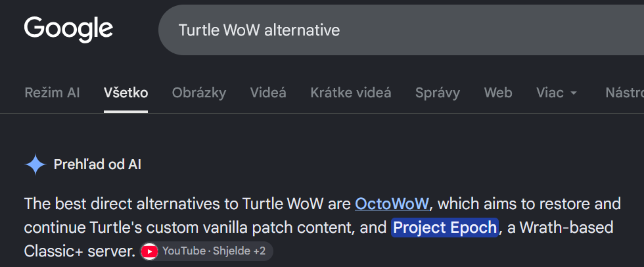Click the Classic+ server text in overview
This screenshot has width=644, height=267.
(x=80, y=251)
